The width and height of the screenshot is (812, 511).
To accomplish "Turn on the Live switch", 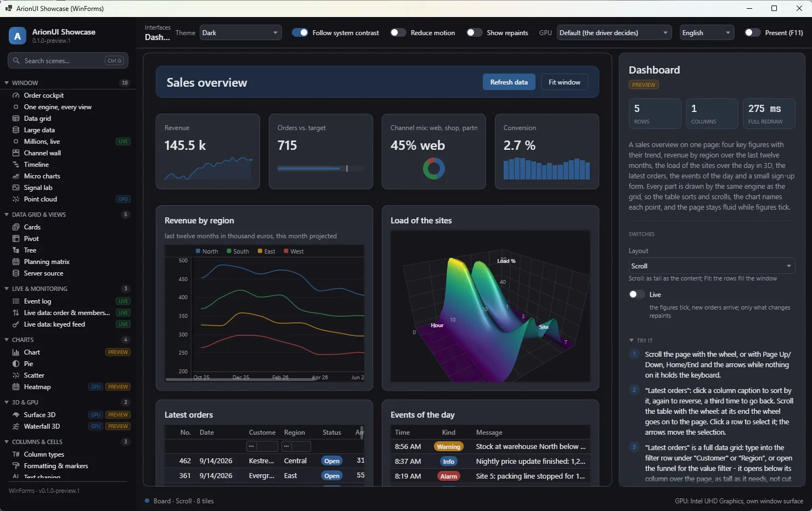I will tap(637, 295).
